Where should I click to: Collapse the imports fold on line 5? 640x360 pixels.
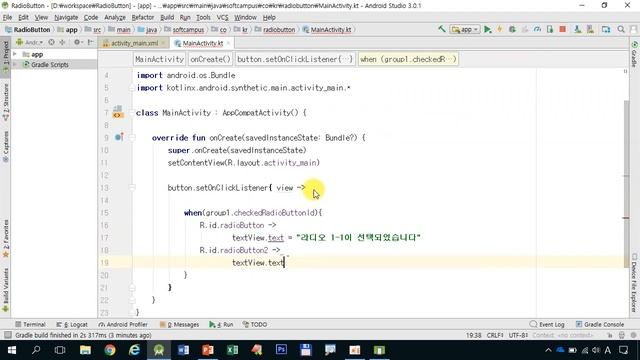(x=132, y=87)
